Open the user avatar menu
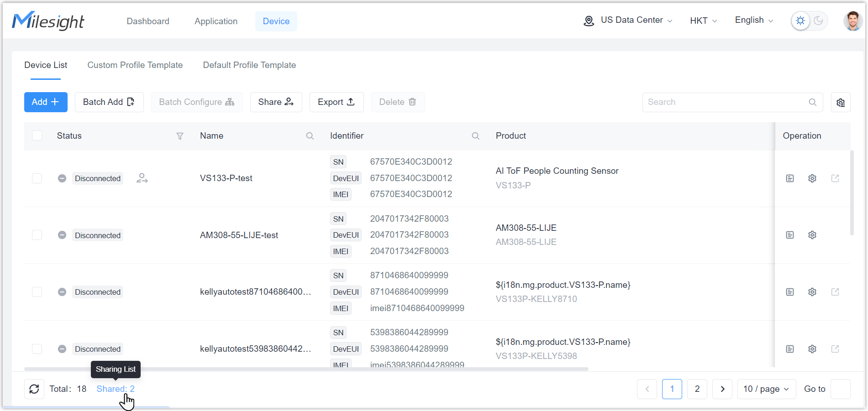 tap(852, 21)
